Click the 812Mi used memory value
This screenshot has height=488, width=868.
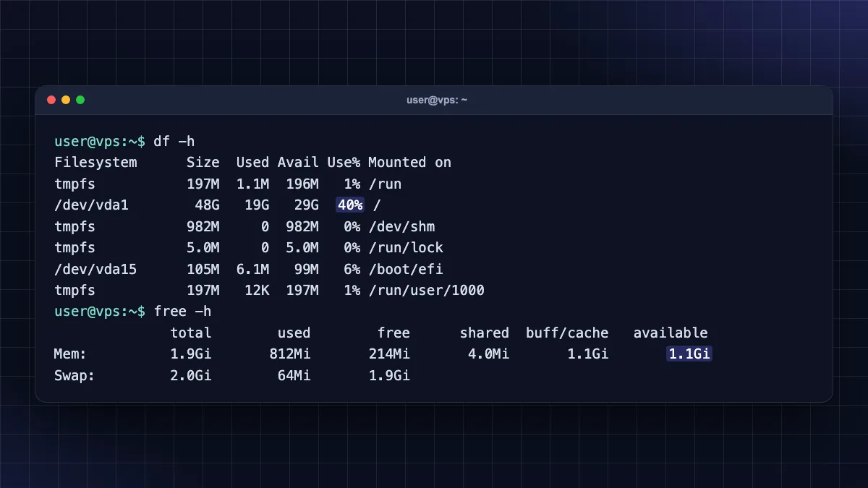pyautogui.click(x=290, y=354)
